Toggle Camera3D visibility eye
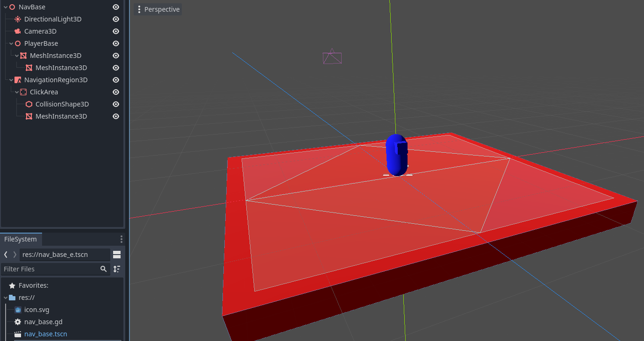The height and width of the screenshot is (341, 644). pyautogui.click(x=116, y=31)
